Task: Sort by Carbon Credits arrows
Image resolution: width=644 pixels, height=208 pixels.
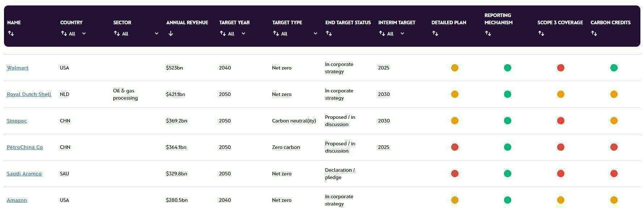Action: tap(594, 33)
